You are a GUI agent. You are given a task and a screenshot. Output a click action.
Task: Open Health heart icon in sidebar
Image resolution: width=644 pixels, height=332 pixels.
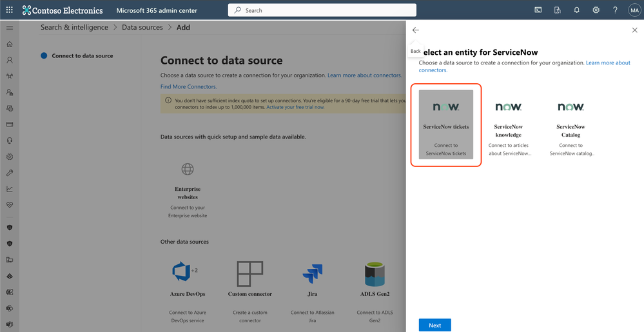coord(10,205)
